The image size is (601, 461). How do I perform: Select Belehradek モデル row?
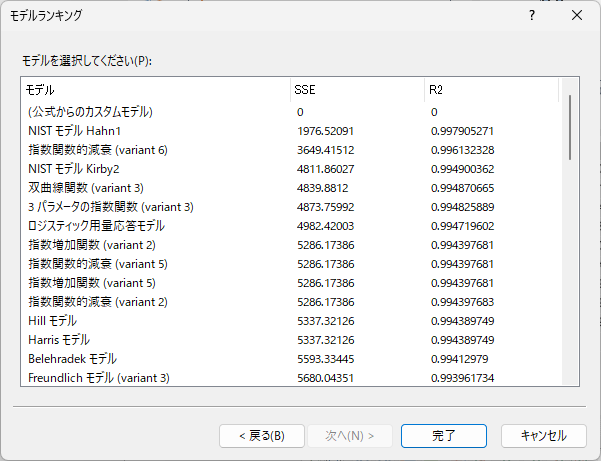coord(72,359)
